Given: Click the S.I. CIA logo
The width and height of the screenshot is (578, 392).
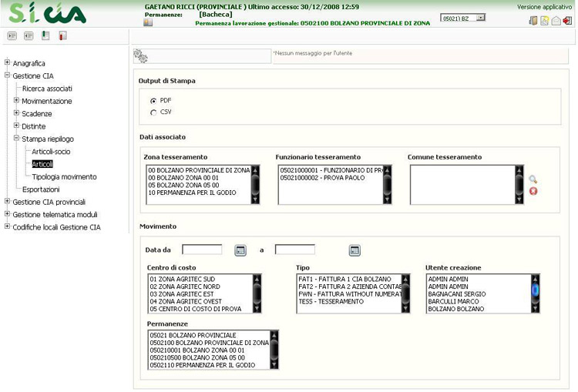Looking at the screenshot, I should (x=47, y=13).
